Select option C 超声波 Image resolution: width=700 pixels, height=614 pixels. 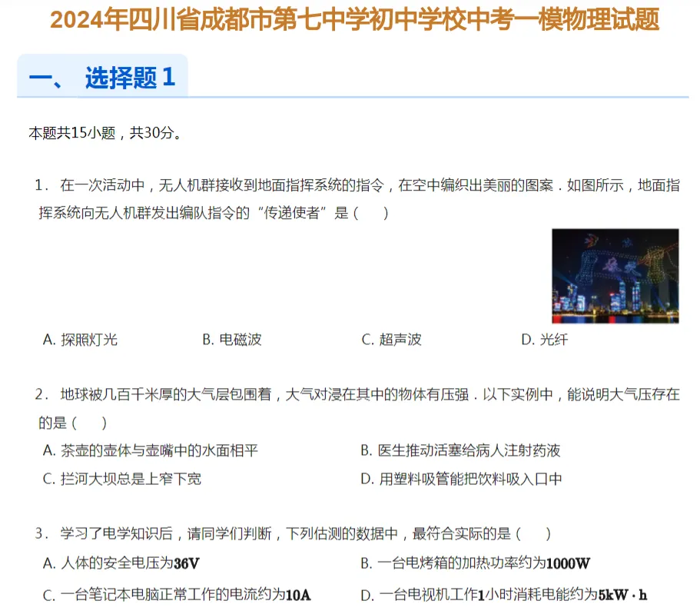(391, 340)
